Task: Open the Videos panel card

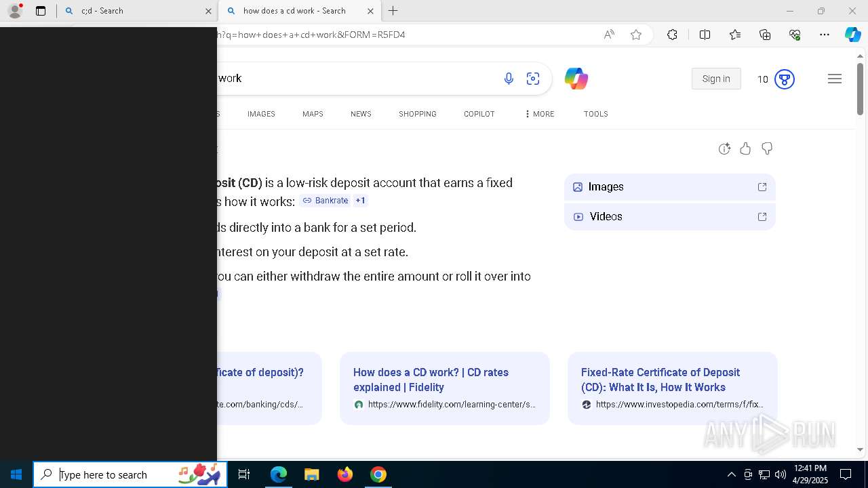Action: 670,217
